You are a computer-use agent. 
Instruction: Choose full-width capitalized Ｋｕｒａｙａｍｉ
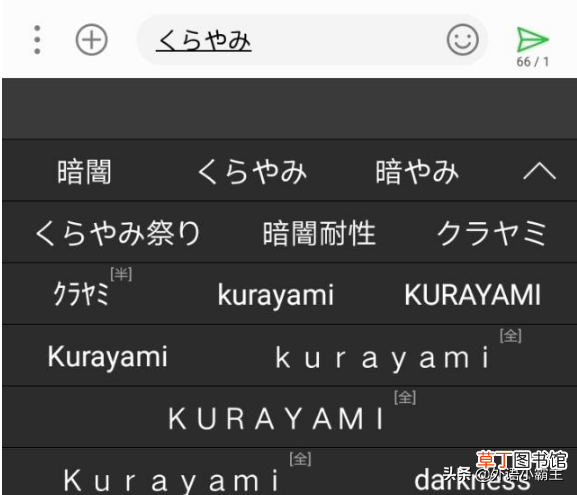point(171,481)
